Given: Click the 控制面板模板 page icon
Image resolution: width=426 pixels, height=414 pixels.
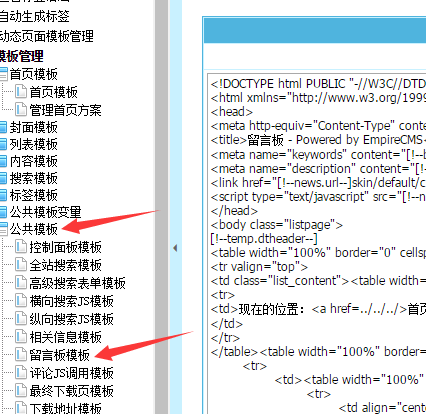Looking at the screenshot, I should click(21, 247).
